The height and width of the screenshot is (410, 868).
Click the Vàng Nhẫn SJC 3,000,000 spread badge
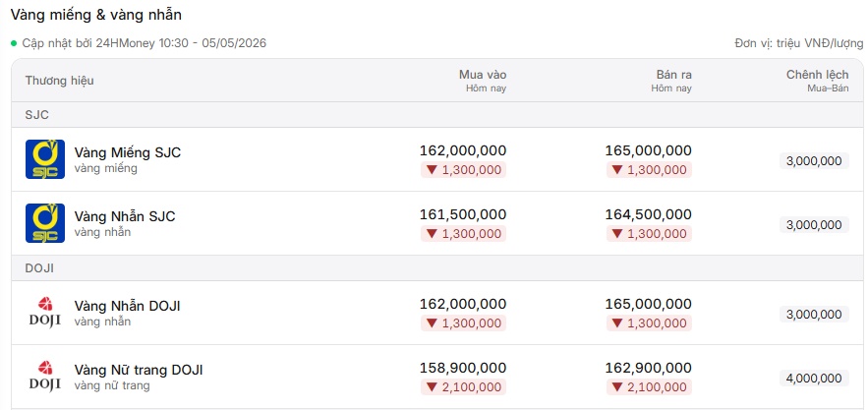point(814,224)
